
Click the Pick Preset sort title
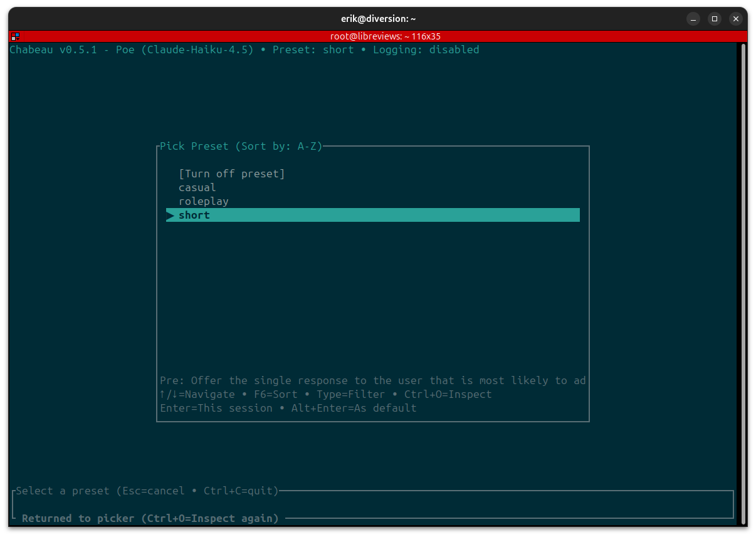pos(241,146)
